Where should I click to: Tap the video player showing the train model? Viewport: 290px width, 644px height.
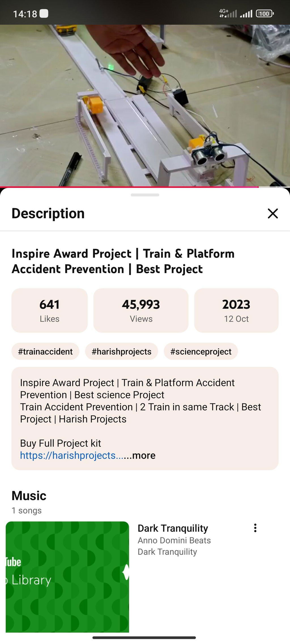(x=145, y=106)
